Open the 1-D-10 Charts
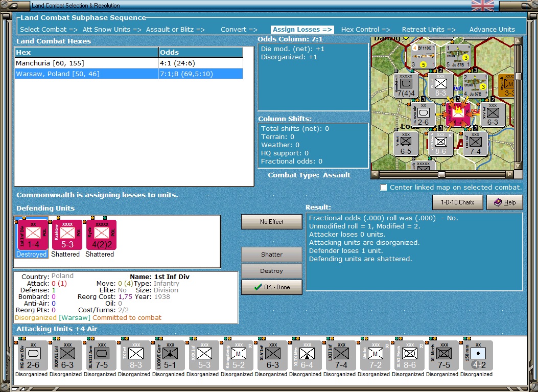 click(x=457, y=202)
